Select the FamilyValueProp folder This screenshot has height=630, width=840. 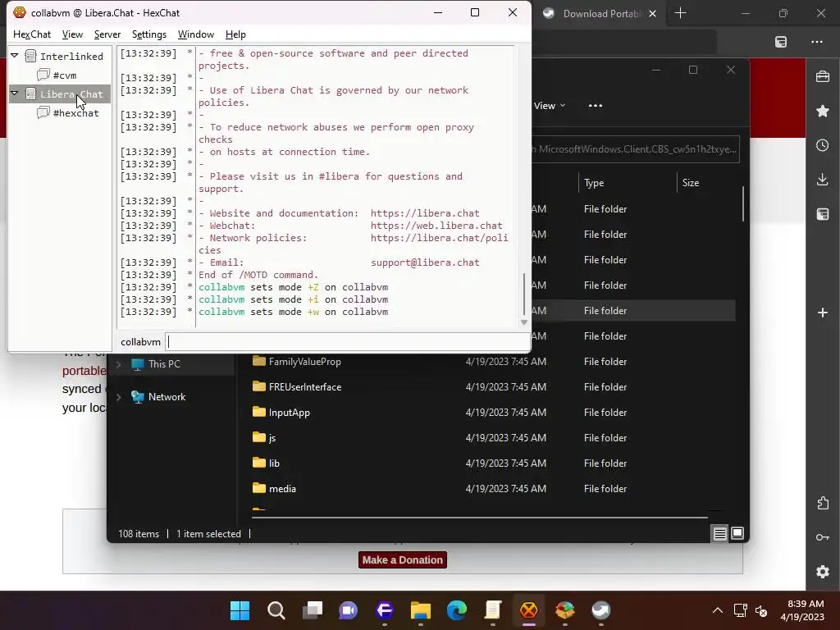(305, 362)
